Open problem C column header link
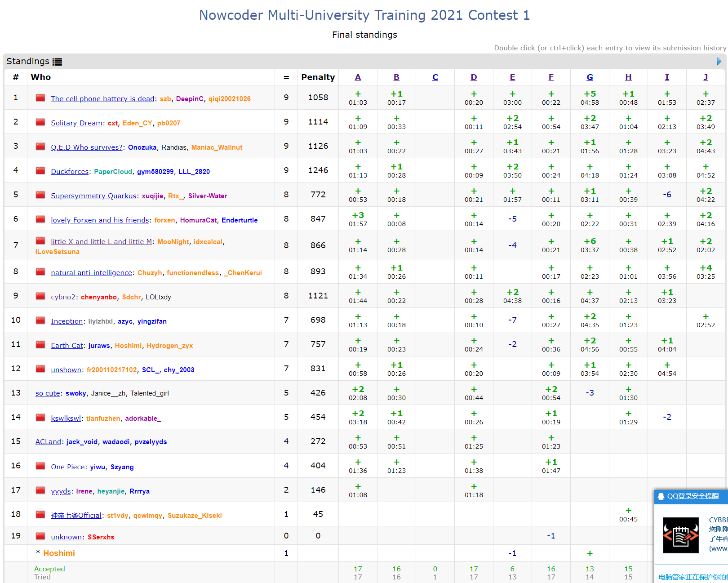 435,77
